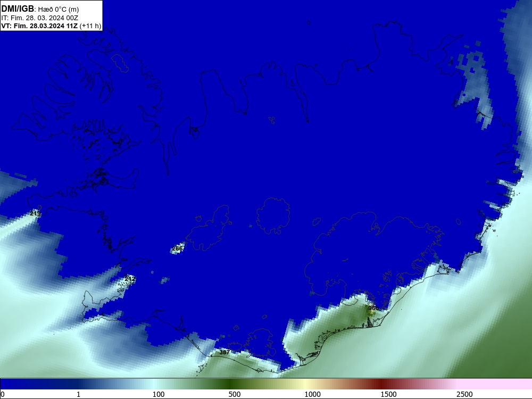Click the 966 map value label
The image size is (532, 399).
coord(373,308)
